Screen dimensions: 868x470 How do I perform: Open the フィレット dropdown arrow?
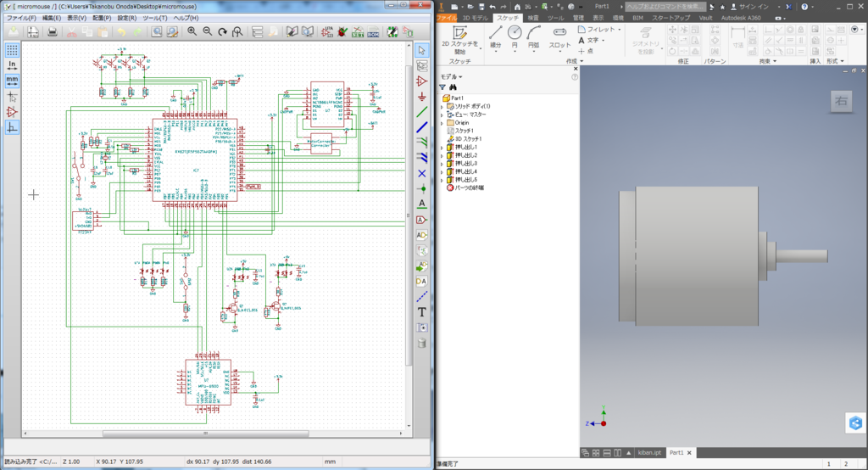click(x=620, y=30)
